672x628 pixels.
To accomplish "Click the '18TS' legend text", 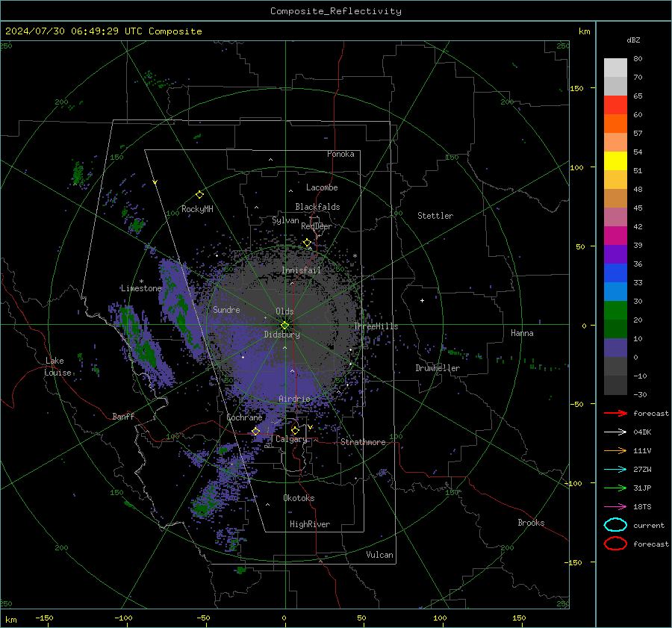I will pyautogui.click(x=642, y=507).
